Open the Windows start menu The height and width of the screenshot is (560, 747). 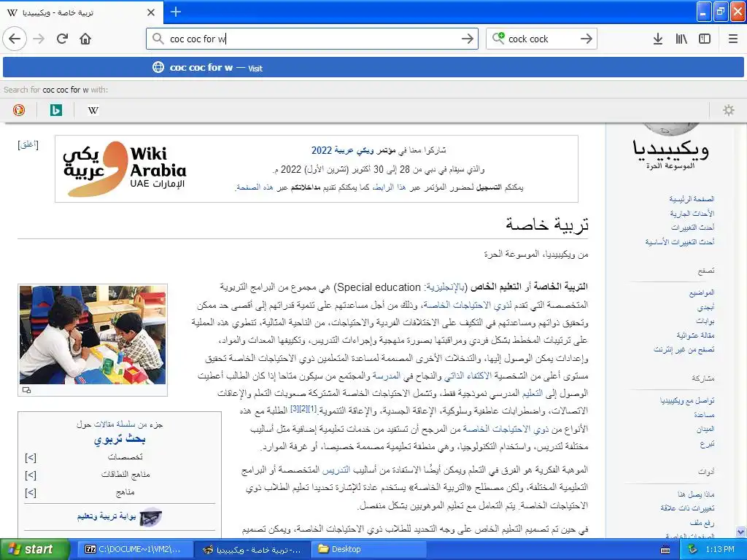(x=34, y=549)
